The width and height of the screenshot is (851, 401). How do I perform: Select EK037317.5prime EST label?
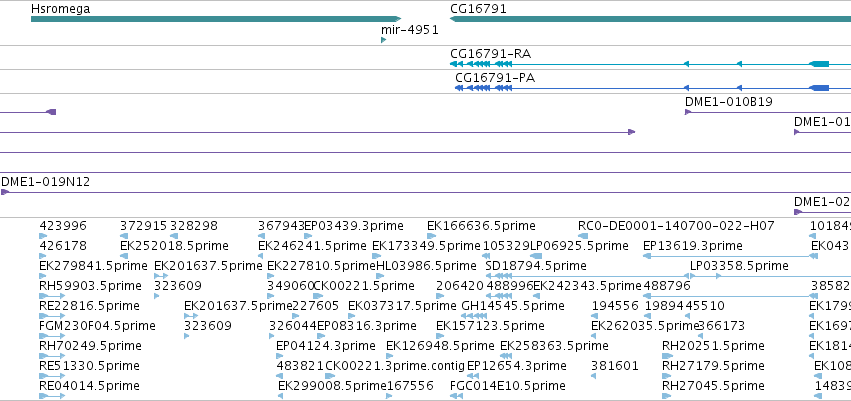402,305
